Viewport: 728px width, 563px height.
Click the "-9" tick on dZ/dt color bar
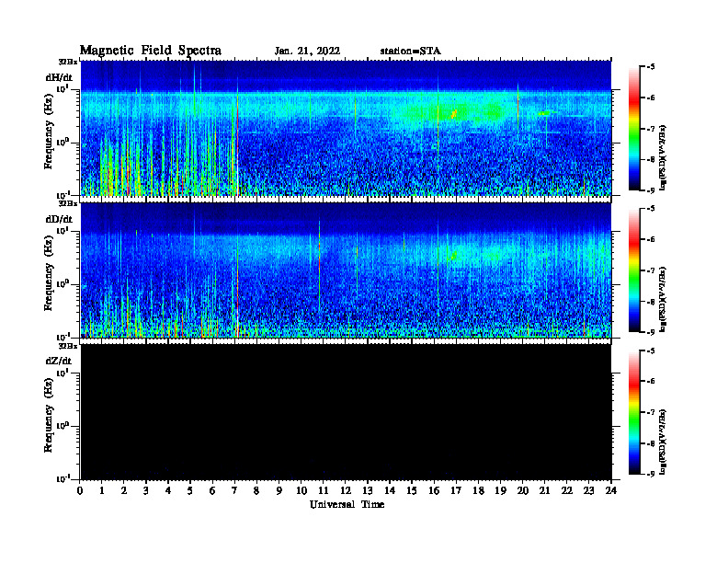point(651,474)
